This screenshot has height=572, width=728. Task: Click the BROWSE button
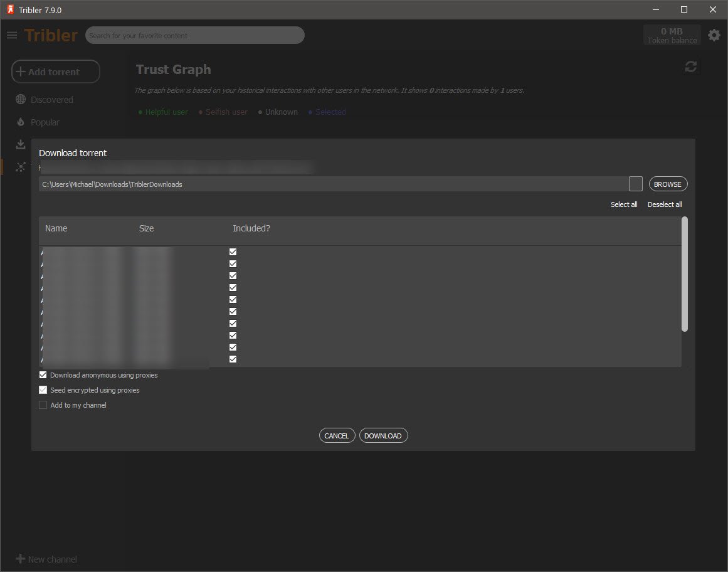click(668, 184)
